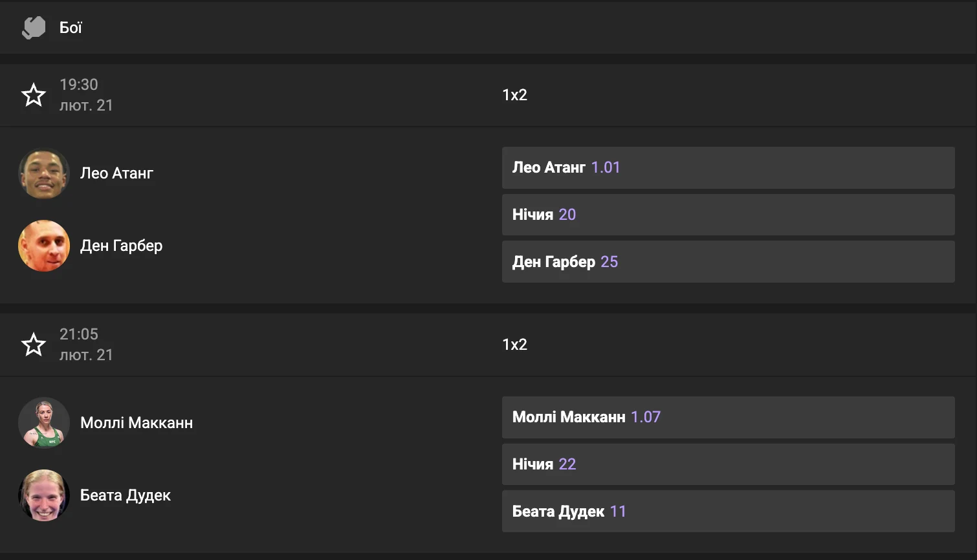The image size is (977, 560).
Task: Click the Ден Гарбер fighter name
Action: [x=121, y=246]
